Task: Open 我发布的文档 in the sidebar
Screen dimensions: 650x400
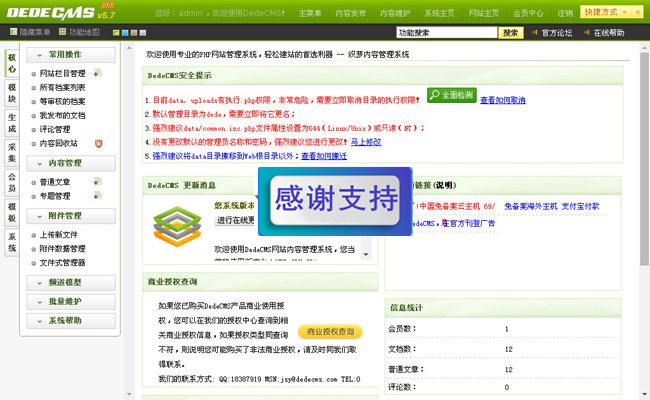Action: pyautogui.click(x=62, y=115)
